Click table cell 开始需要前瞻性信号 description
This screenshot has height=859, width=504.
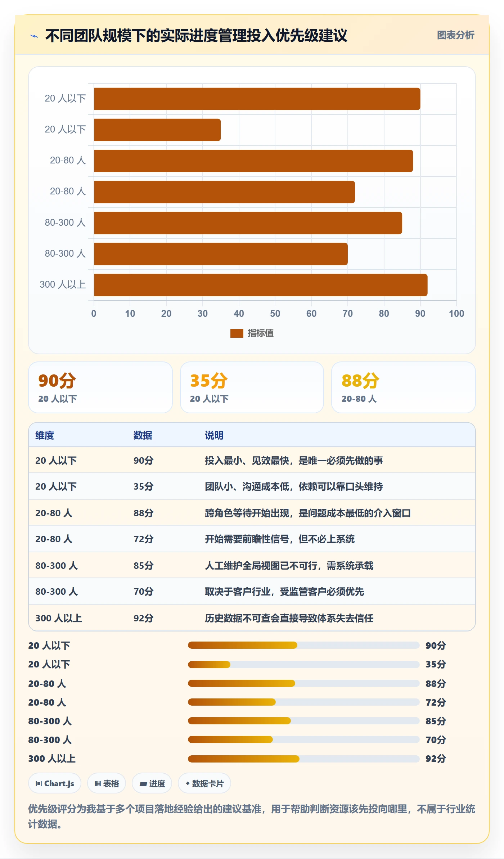point(280,539)
